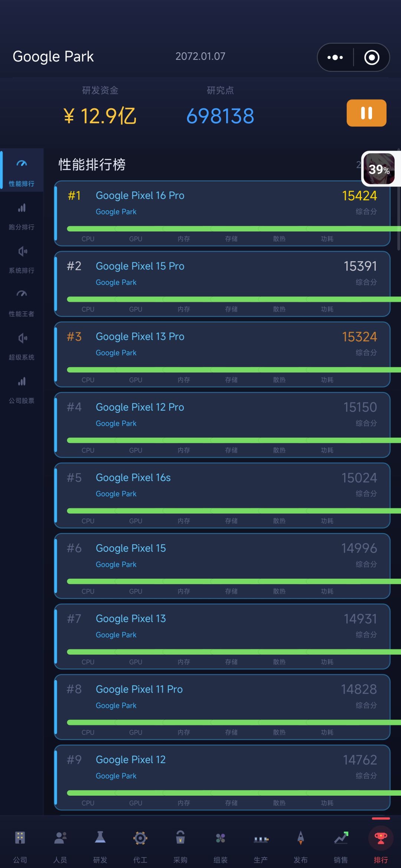This screenshot has width=401, height=868.
Task: Open the 销售 sales chart tab
Action: (x=341, y=846)
